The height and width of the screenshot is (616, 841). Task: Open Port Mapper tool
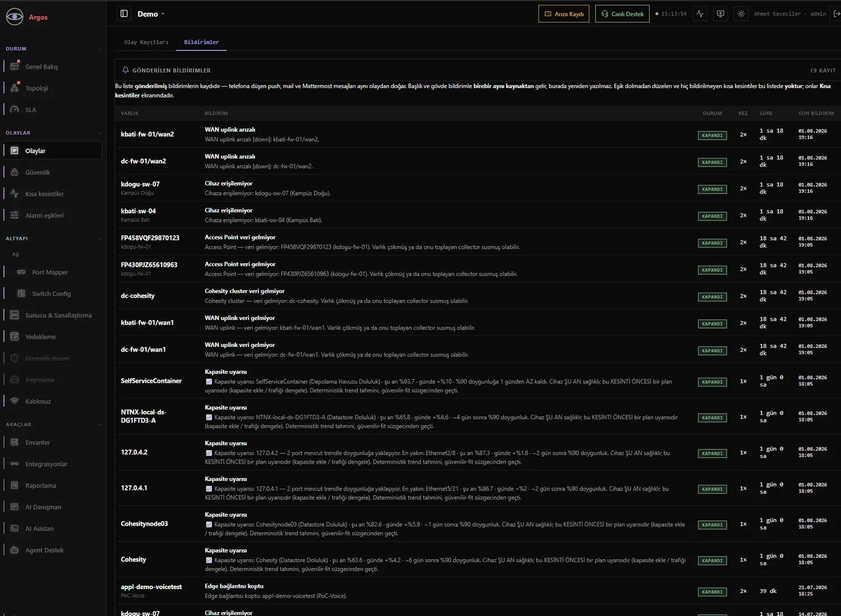pos(53,272)
